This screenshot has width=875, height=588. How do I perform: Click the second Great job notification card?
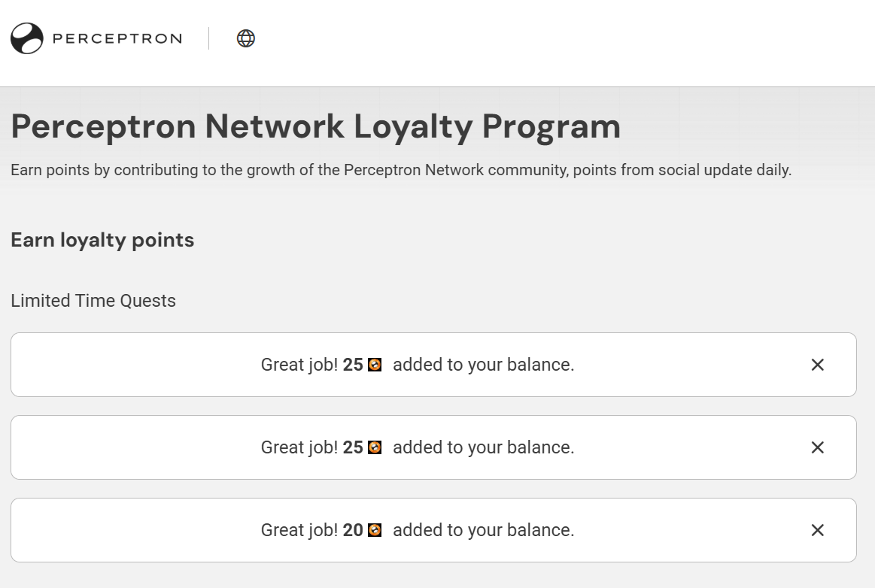click(x=433, y=447)
